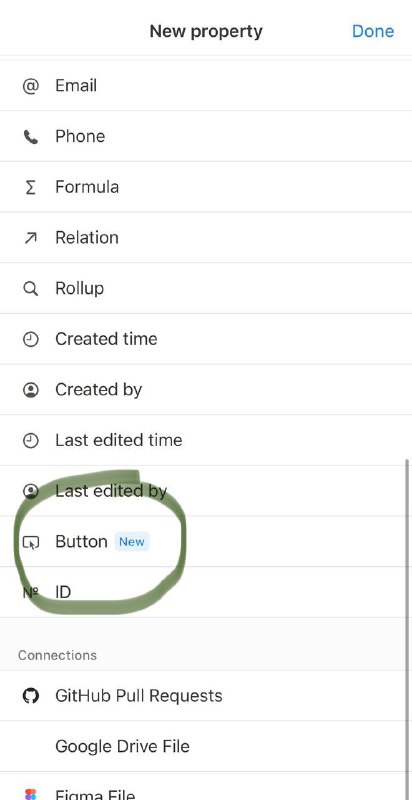This screenshot has width=412, height=800.
Task: Click the vertical scrollbar on right edge
Action: click(x=406, y=628)
